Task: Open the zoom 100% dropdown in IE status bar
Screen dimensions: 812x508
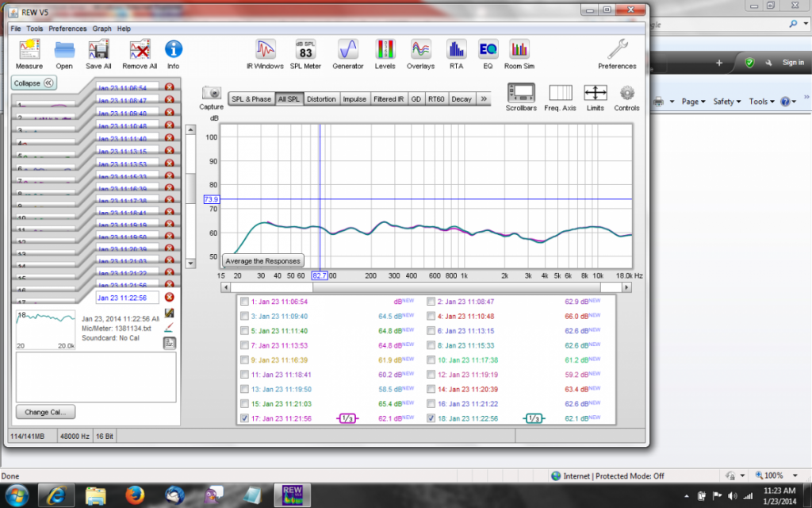Action: tap(795, 475)
